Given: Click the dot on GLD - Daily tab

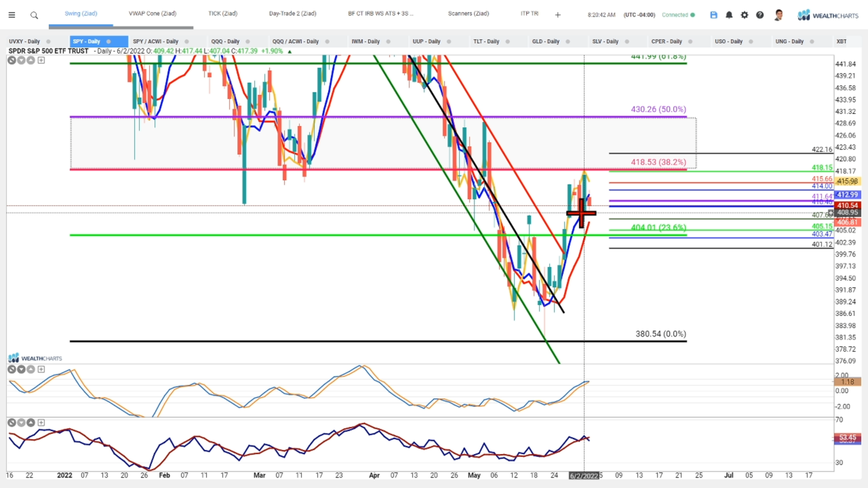Looking at the screenshot, I should click(568, 42).
